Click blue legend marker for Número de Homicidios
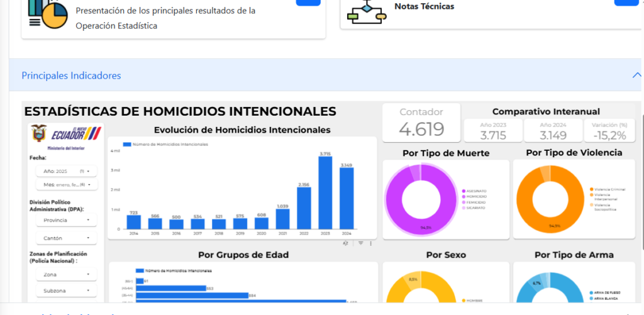Viewport: 644px width, 315px height. (x=126, y=144)
